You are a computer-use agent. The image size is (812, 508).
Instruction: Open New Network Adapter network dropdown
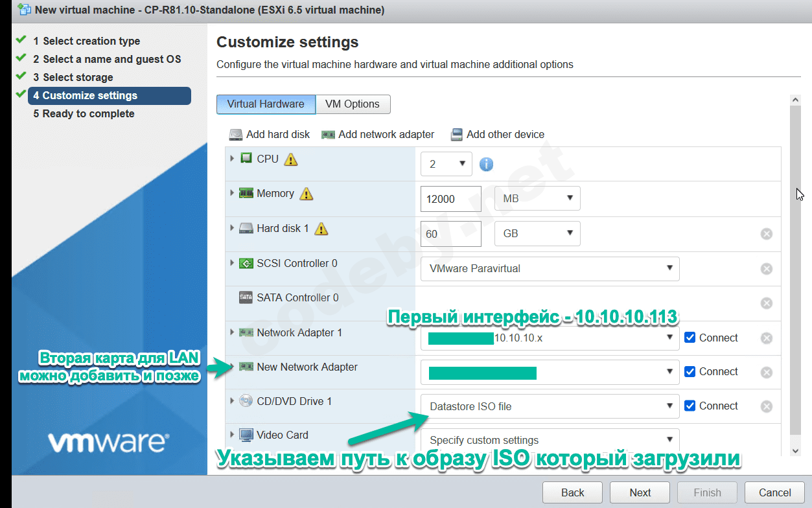pos(550,372)
